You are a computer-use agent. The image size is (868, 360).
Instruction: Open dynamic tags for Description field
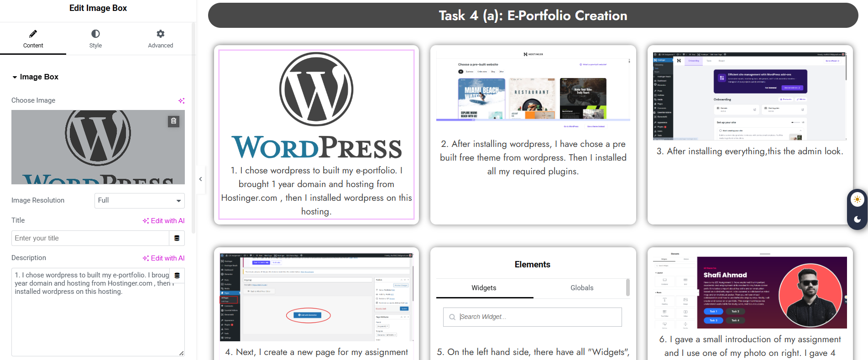(x=177, y=276)
